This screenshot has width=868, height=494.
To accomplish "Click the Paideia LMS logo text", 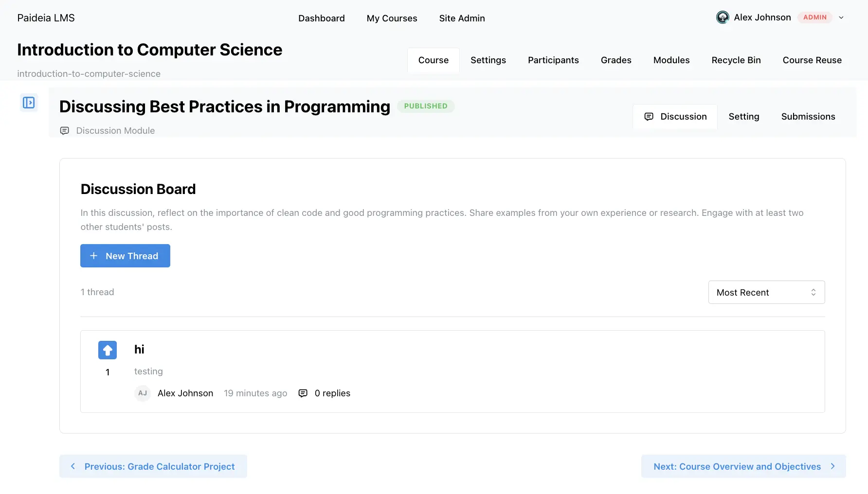I will [46, 18].
